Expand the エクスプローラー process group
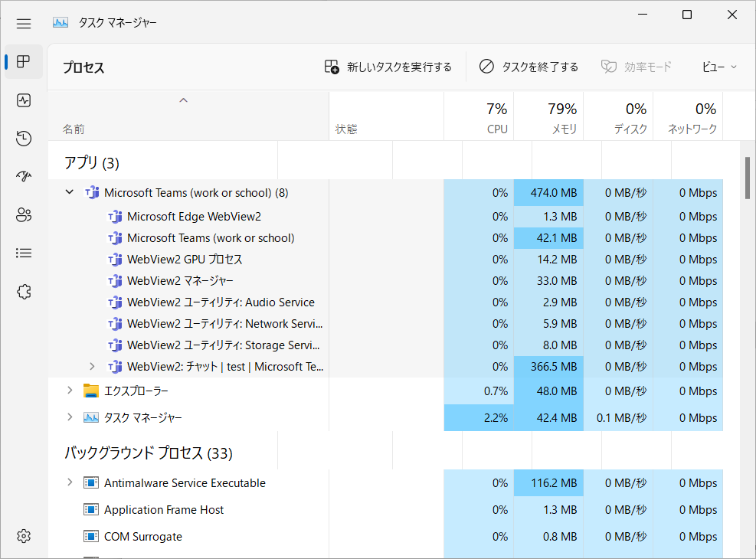The width and height of the screenshot is (756, 559). click(70, 391)
